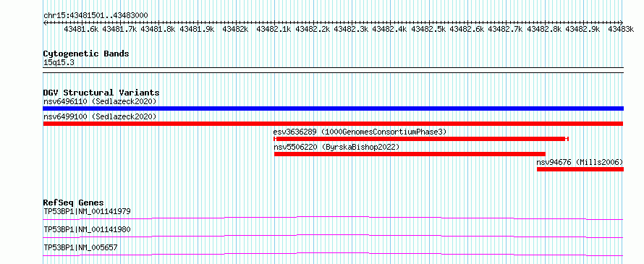Click the nsv94676 red variant bar

pyautogui.click(x=580, y=169)
